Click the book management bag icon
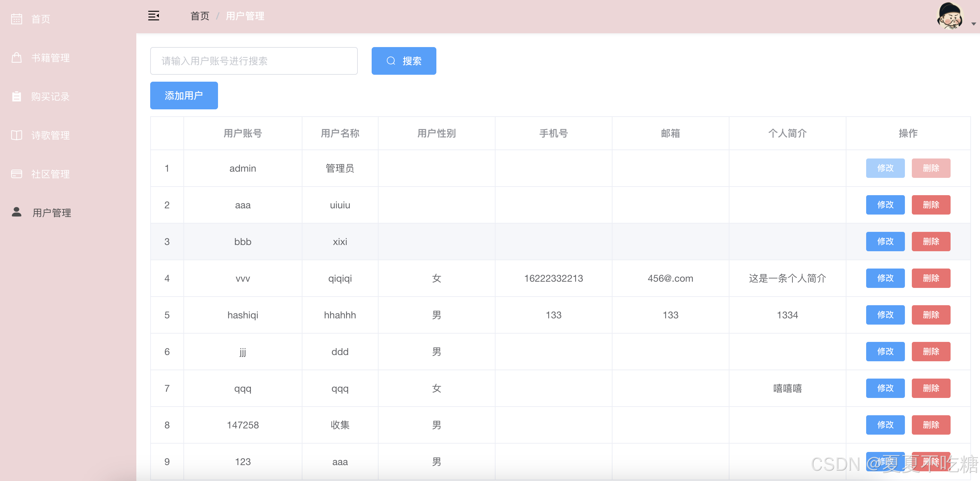This screenshot has height=481, width=980. (x=16, y=57)
